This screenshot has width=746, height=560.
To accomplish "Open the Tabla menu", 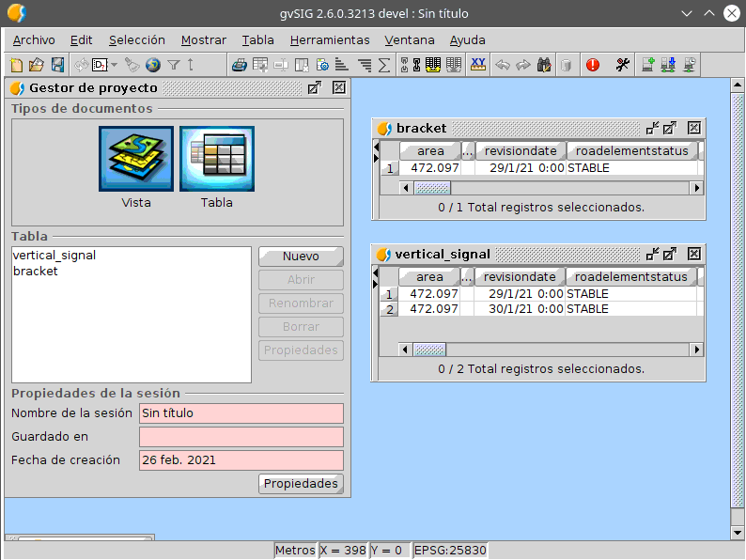I will click(257, 40).
